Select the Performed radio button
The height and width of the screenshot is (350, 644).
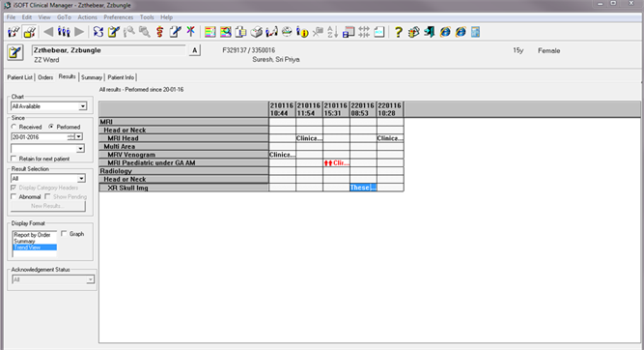click(51, 127)
